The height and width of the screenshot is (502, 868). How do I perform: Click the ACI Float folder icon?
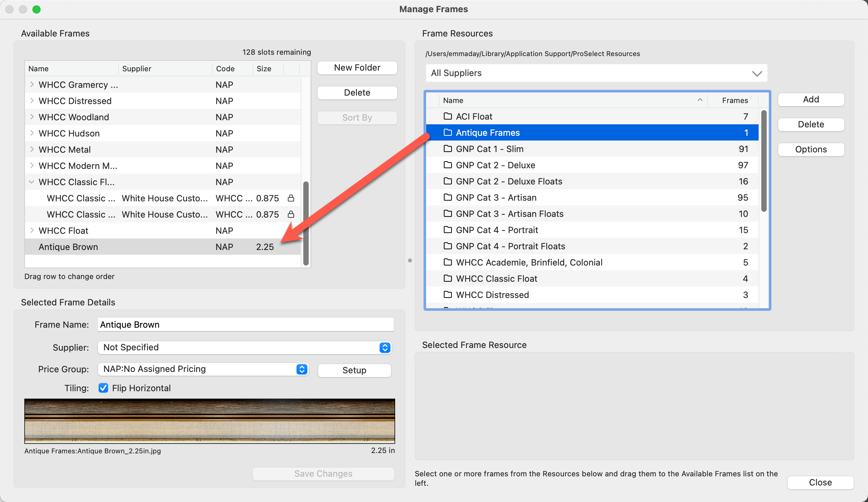click(x=448, y=116)
